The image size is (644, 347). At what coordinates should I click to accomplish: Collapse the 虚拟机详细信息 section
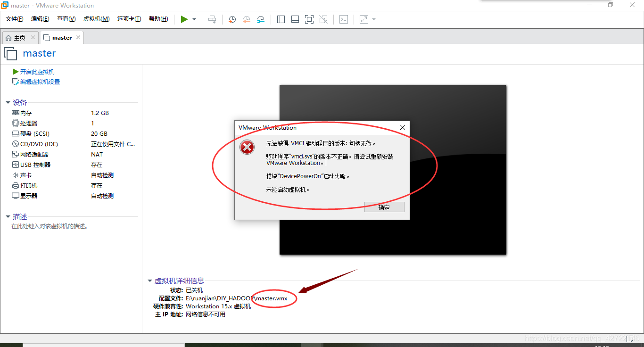(x=150, y=281)
